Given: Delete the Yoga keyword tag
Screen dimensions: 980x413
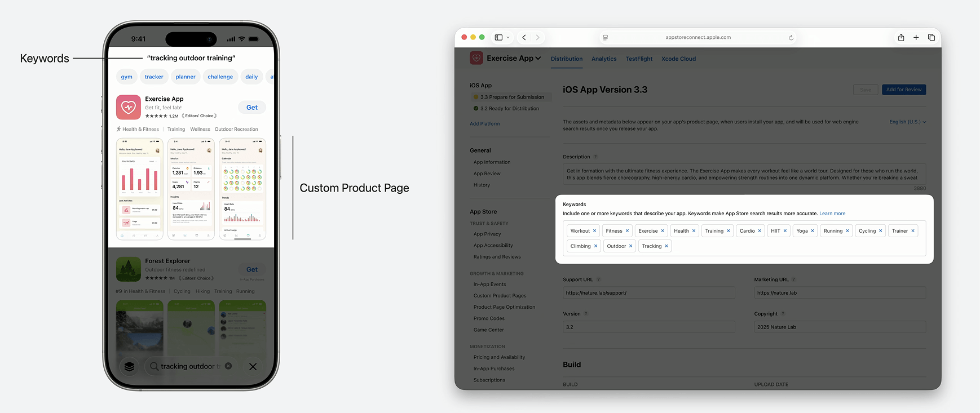Looking at the screenshot, I should tap(813, 231).
